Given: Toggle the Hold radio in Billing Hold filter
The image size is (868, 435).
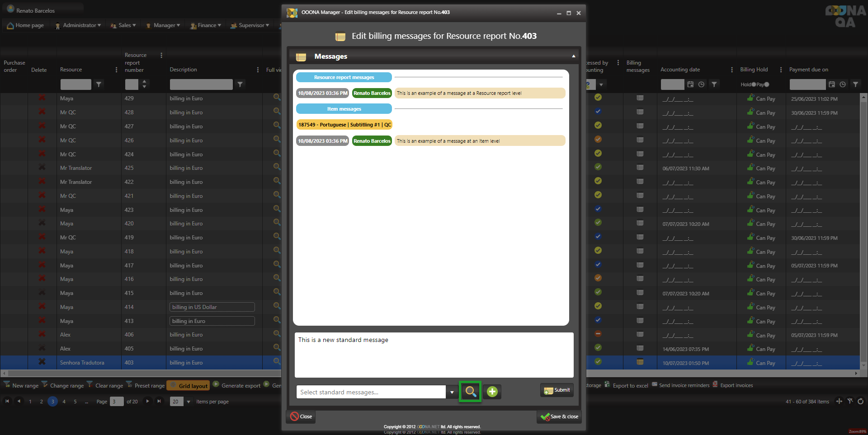Looking at the screenshot, I should click(x=754, y=84).
